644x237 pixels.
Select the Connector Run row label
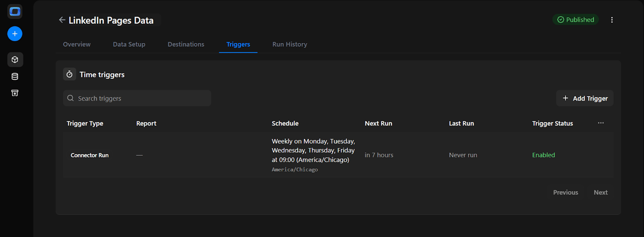[x=90, y=155]
